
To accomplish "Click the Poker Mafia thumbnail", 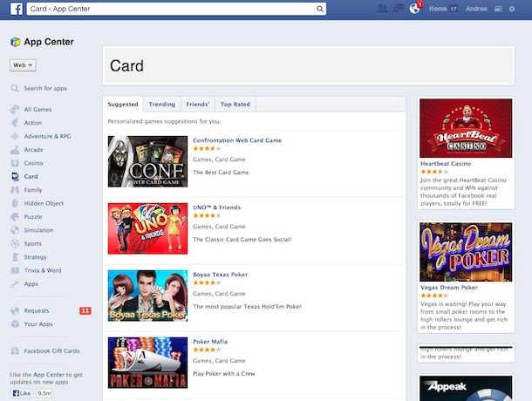I will point(147,363).
